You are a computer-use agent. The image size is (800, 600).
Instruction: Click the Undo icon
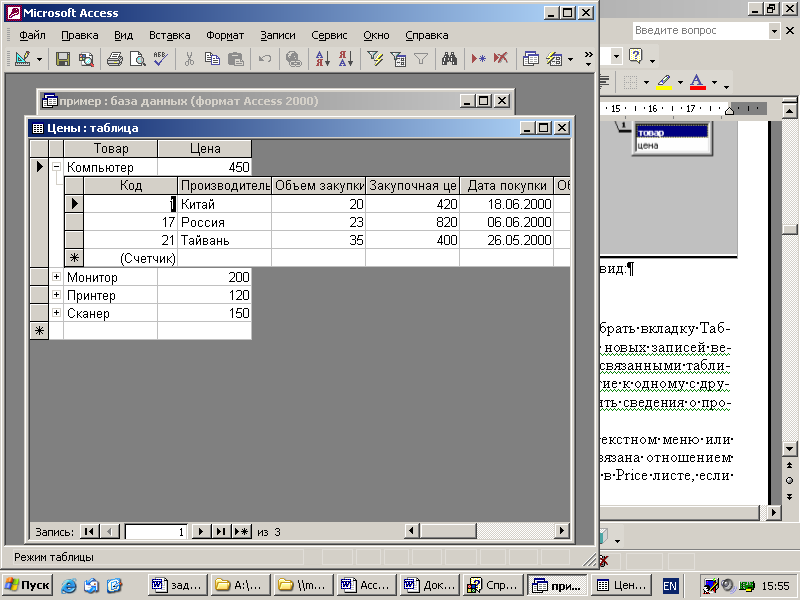tap(265, 59)
